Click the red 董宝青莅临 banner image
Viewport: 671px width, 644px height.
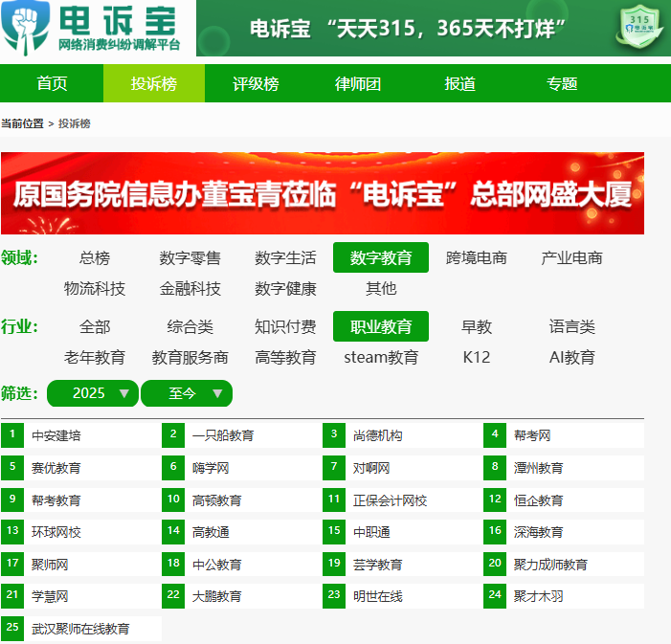point(323,193)
